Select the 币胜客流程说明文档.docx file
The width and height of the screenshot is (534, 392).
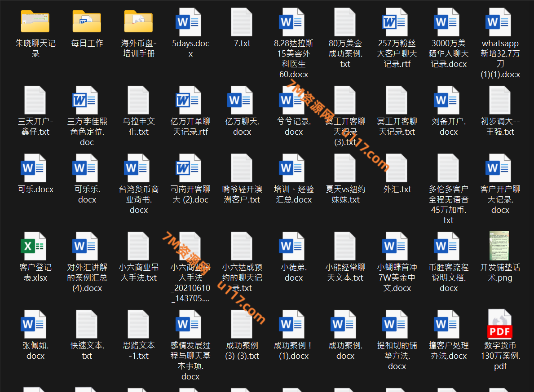tap(448, 246)
